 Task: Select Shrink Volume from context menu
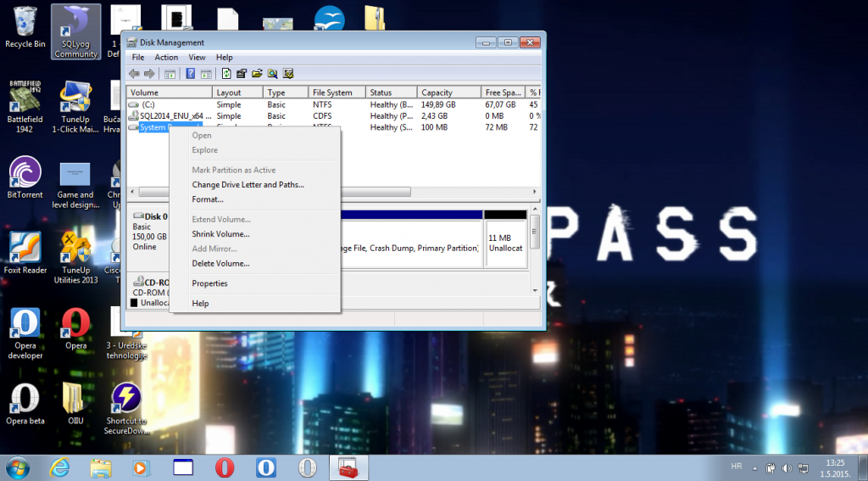tap(220, 234)
